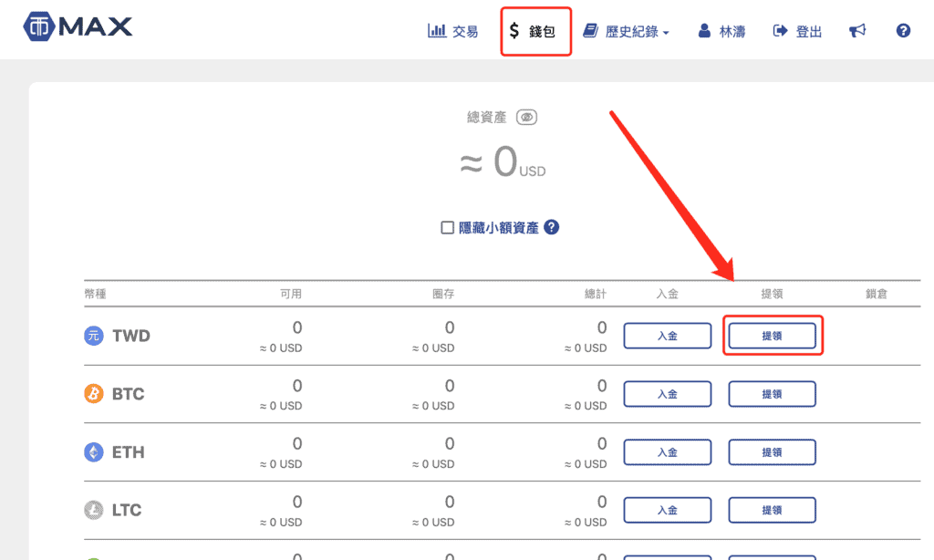Image resolution: width=934 pixels, height=560 pixels.
Task: Check the 隱藏小額資產 checkbox
Action: tap(447, 228)
